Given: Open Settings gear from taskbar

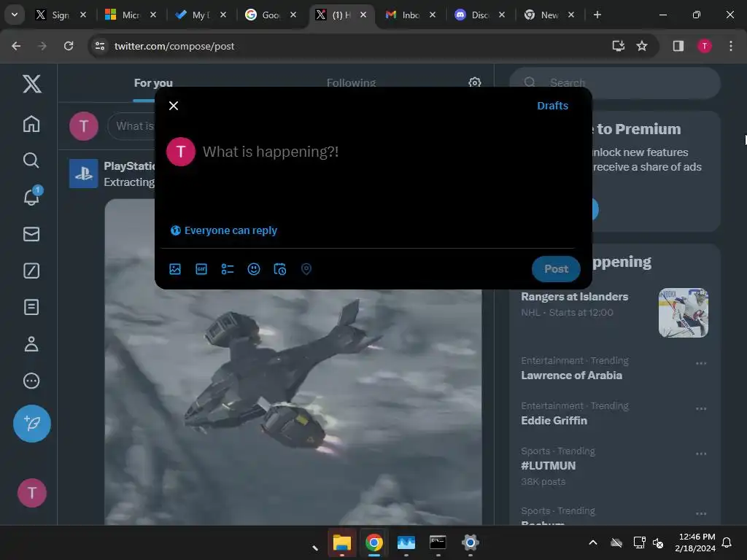Looking at the screenshot, I should pyautogui.click(x=471, y=542).
